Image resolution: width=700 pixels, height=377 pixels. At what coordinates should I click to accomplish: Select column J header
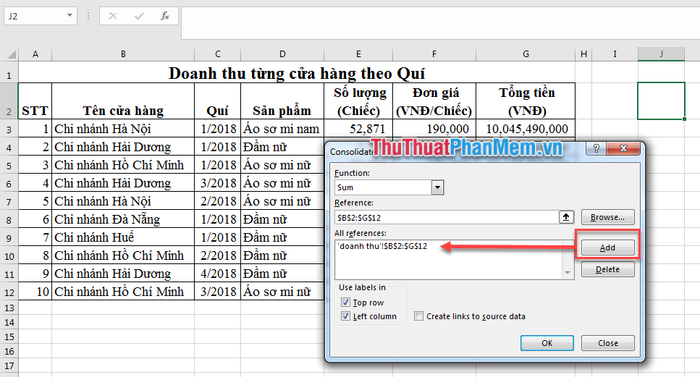[661, 54]
